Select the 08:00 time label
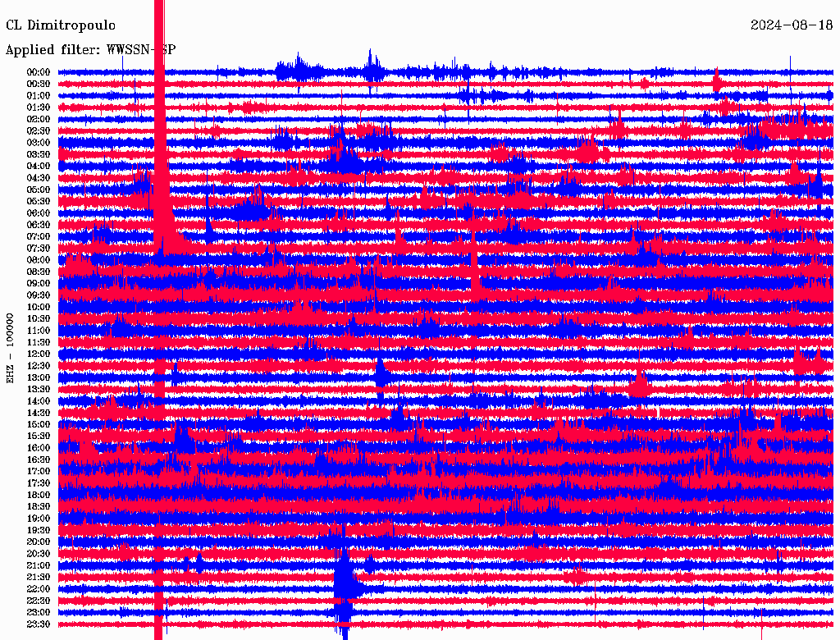 tap(39, 260)
